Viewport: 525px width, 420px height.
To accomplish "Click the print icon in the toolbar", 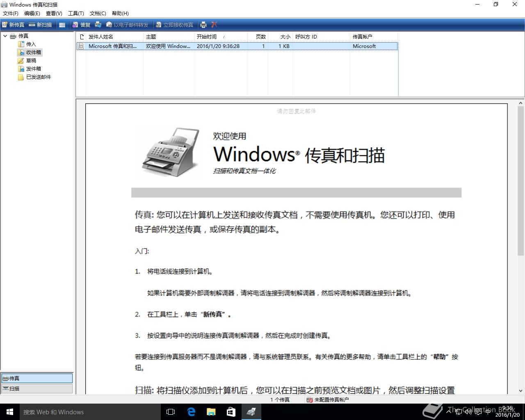I will (x=203, y=25).
